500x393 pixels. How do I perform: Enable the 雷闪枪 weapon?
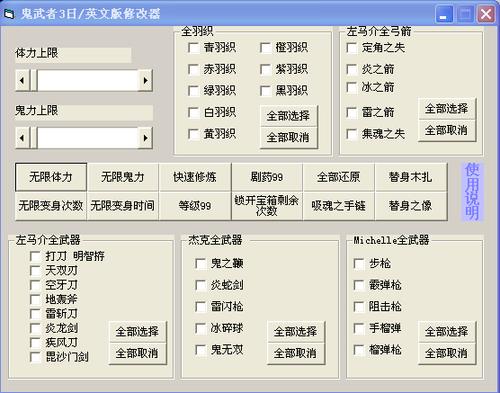coord(201,307)
